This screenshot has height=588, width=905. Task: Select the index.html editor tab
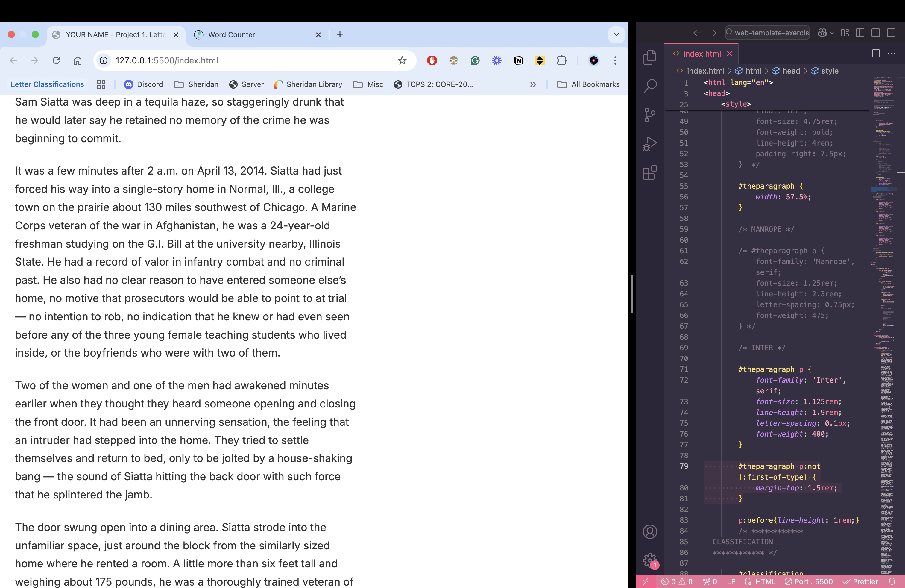[701, 54]
